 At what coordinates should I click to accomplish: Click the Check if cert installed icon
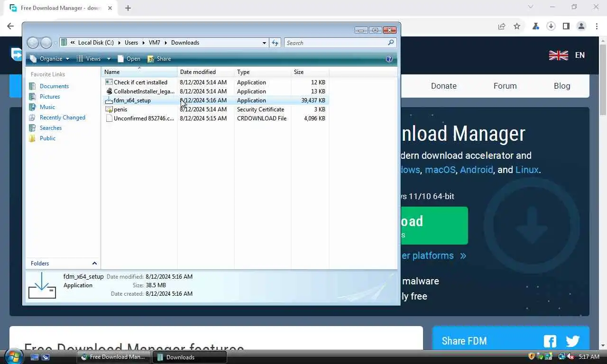pyautogui.click(x=109, y=82)
